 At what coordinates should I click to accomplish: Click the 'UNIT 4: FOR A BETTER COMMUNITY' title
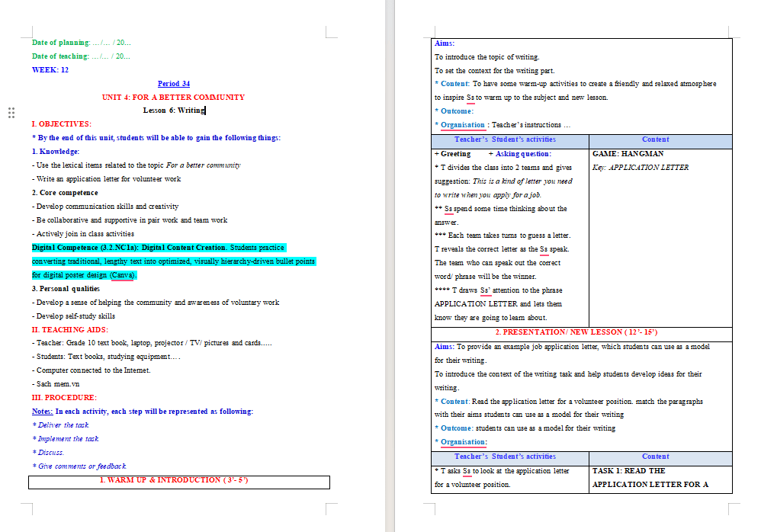point(173,97)
